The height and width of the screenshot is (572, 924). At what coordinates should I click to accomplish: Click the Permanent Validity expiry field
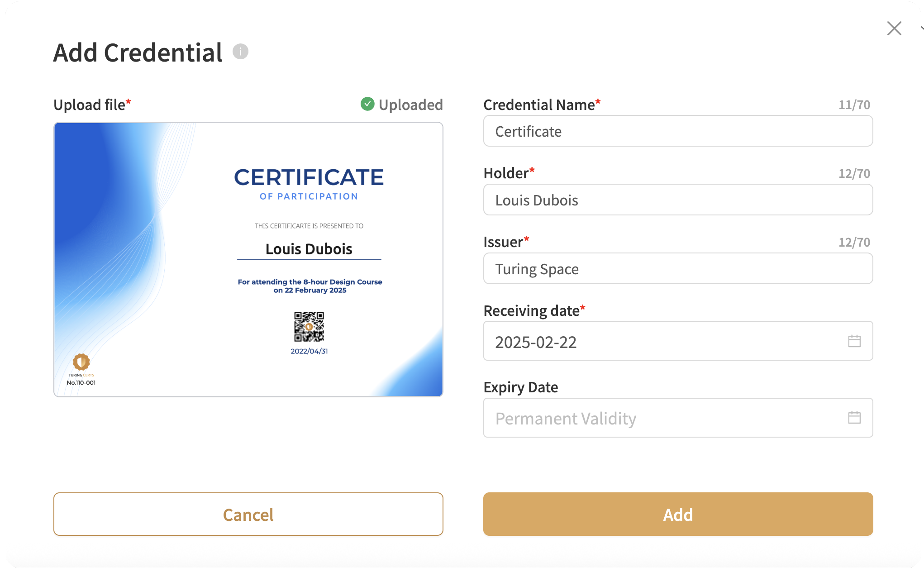click(x=566, y=419)
